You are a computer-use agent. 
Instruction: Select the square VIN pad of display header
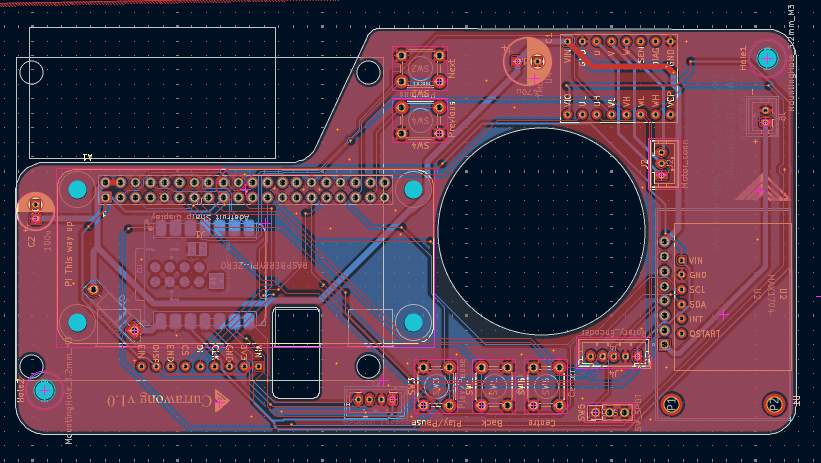coord(258,366)
